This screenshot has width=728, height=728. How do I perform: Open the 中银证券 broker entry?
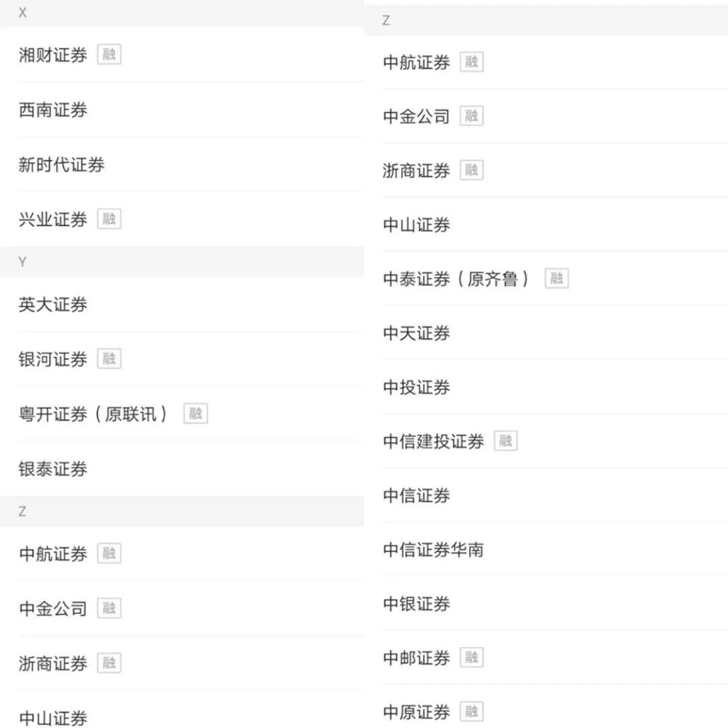click(x=417, y=603)
